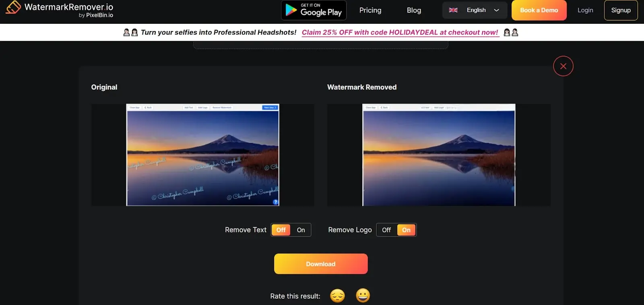The height and width of the screenshot is (305, 644).
Task: Click the Professional Headshots banner text
Action: coord(219,32)
